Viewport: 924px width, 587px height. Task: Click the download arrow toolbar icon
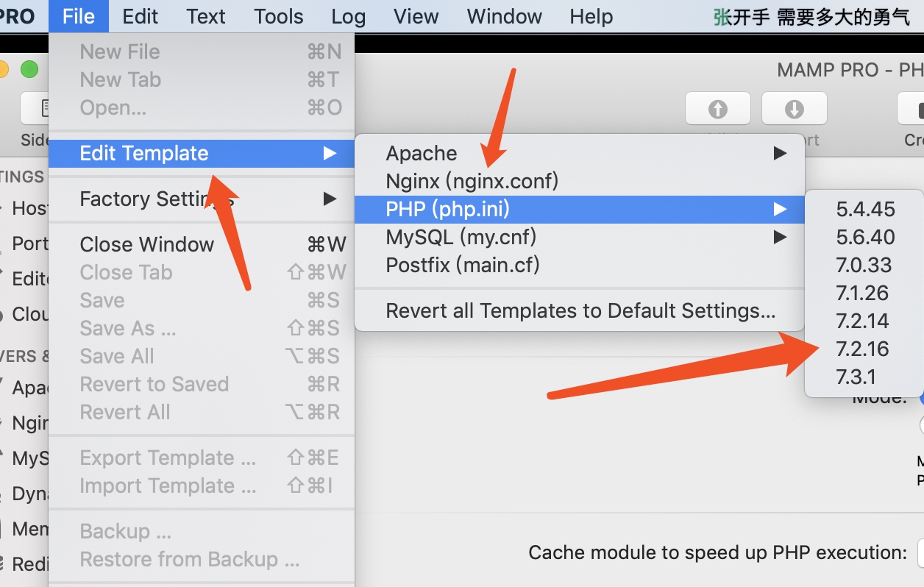pyautogui.click(x=794, y=109)
